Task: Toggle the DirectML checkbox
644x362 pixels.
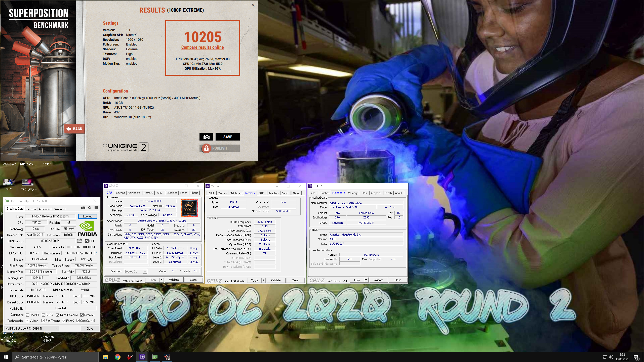Action: click(x=82, y=315)
